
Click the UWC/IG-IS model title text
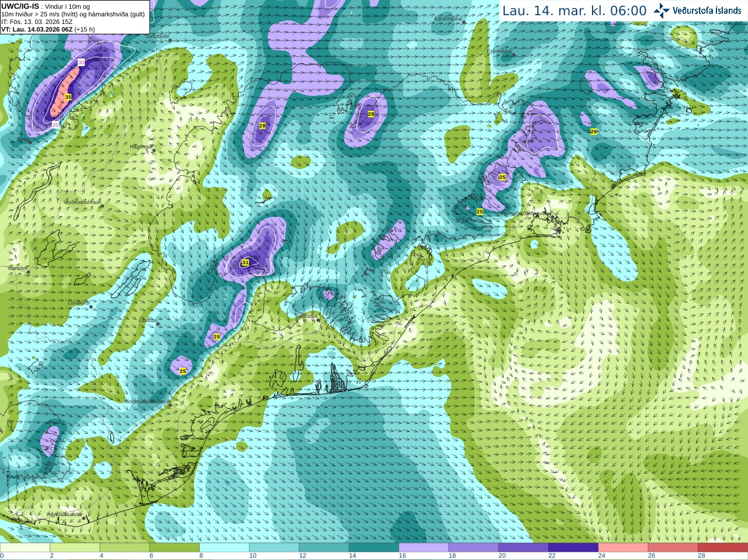(20, 6)
